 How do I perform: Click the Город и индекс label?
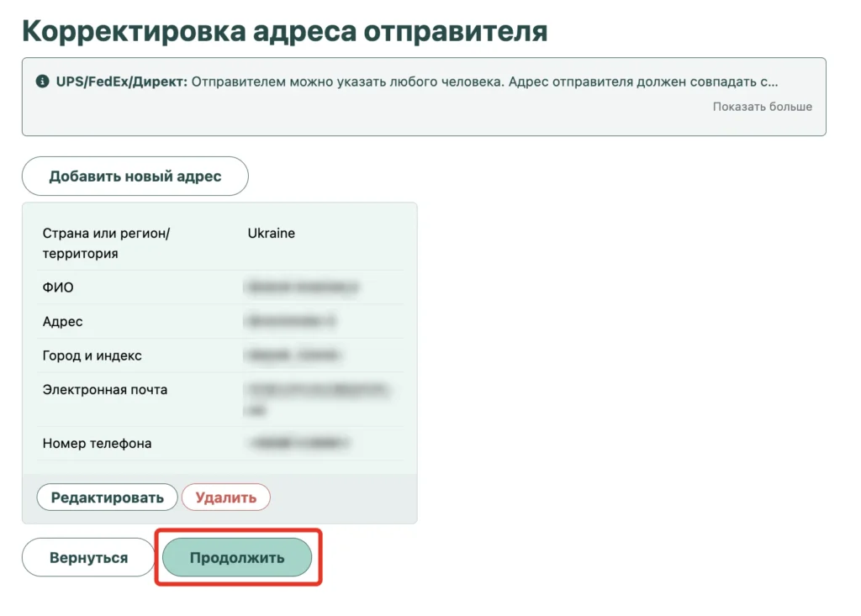coord(92,355)
